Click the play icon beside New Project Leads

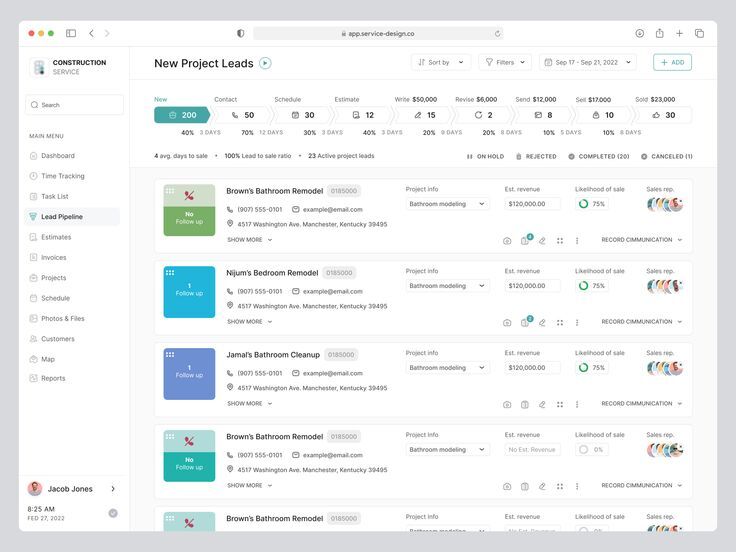pos(265,63)
